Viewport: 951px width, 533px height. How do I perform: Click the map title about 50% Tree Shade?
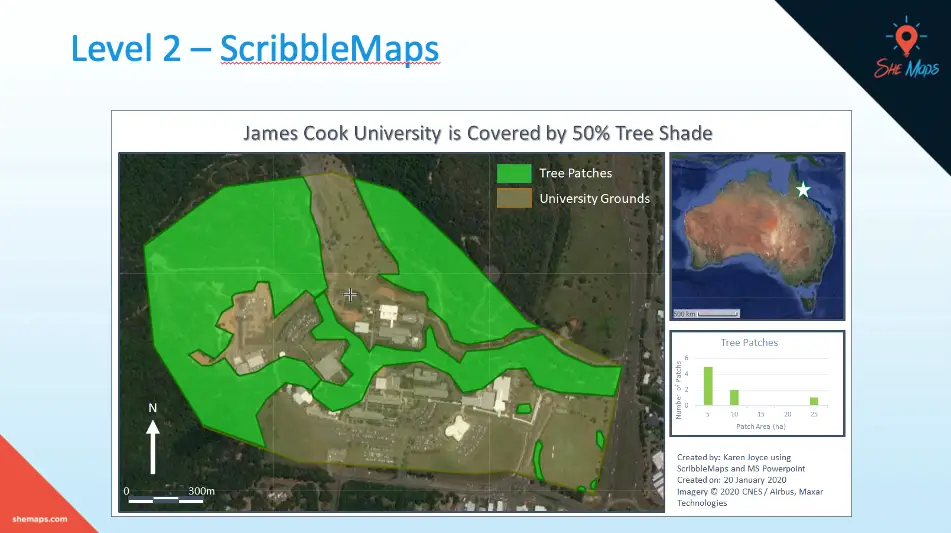click(x=478, y=133)
